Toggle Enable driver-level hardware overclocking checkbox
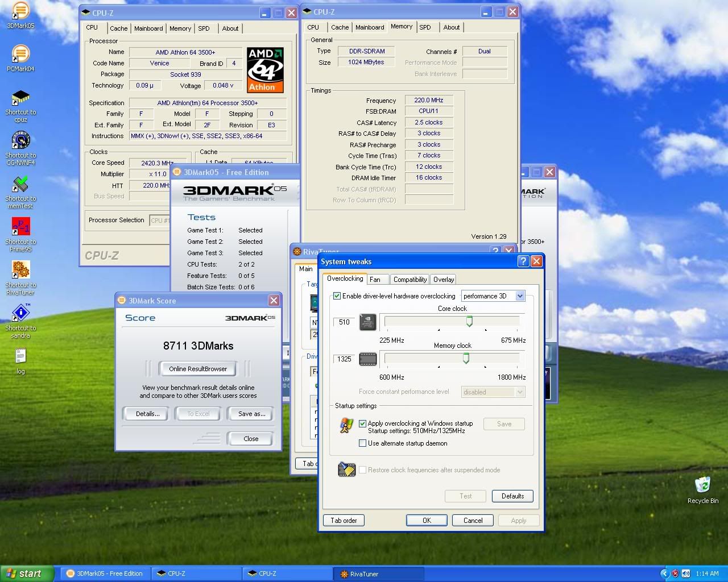The image size is (728, 582). tap(337, 296)
